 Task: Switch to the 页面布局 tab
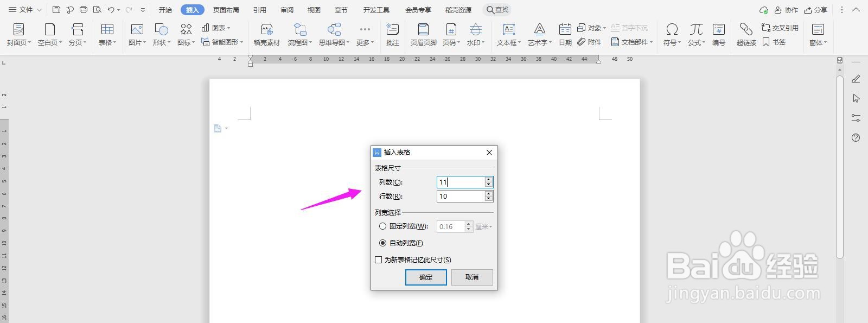(x=226, y=10)
